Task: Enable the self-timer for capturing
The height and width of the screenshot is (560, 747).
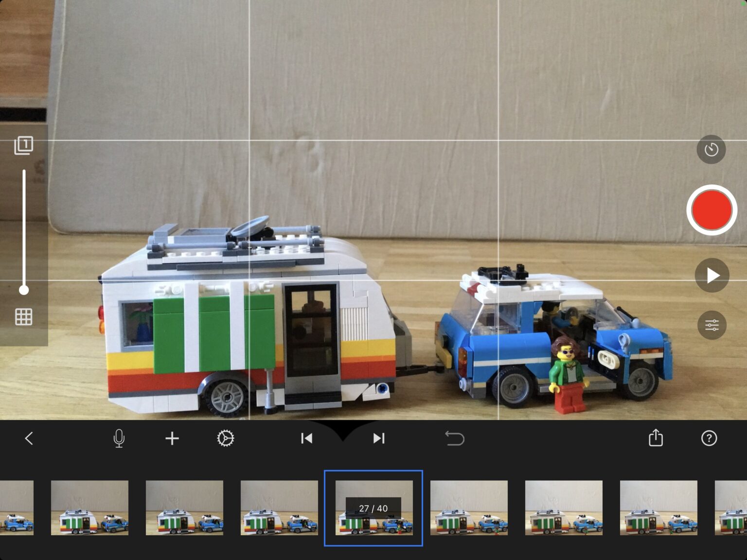Action: [711, 149]
